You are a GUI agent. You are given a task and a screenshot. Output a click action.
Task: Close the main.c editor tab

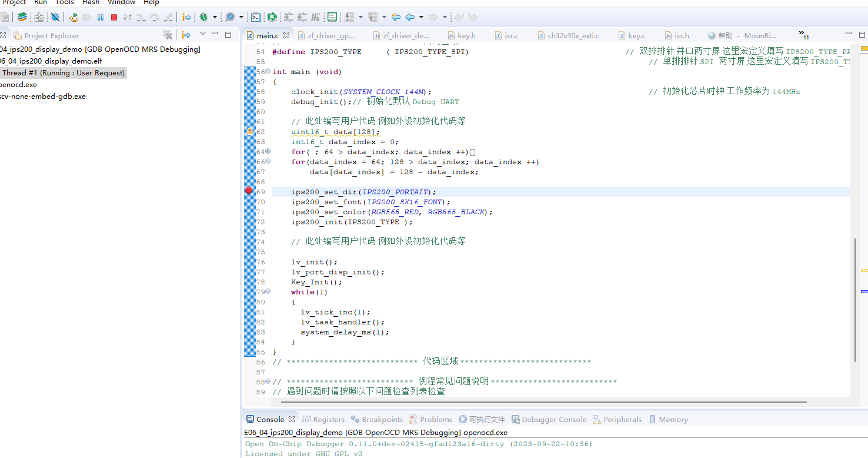286,35
